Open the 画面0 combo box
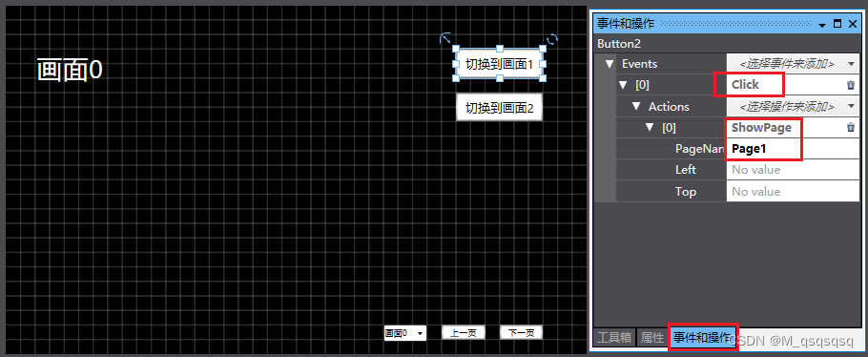 (405, 333)
